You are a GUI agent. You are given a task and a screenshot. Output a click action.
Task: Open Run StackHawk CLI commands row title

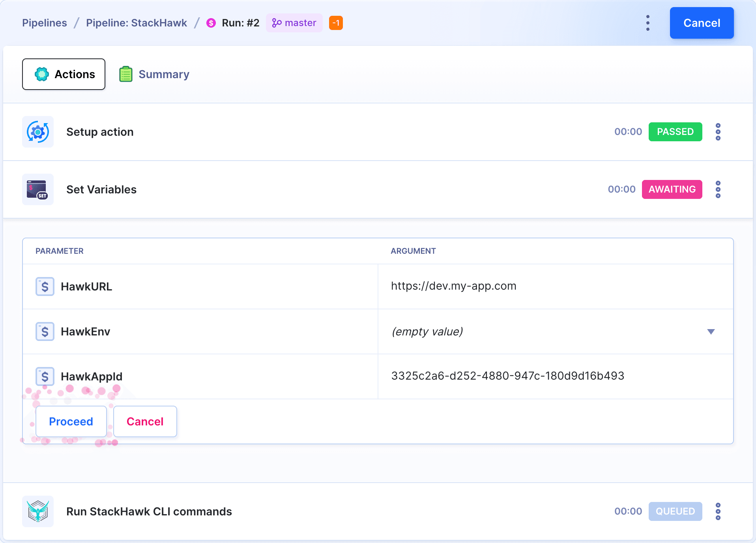point(149,511)
